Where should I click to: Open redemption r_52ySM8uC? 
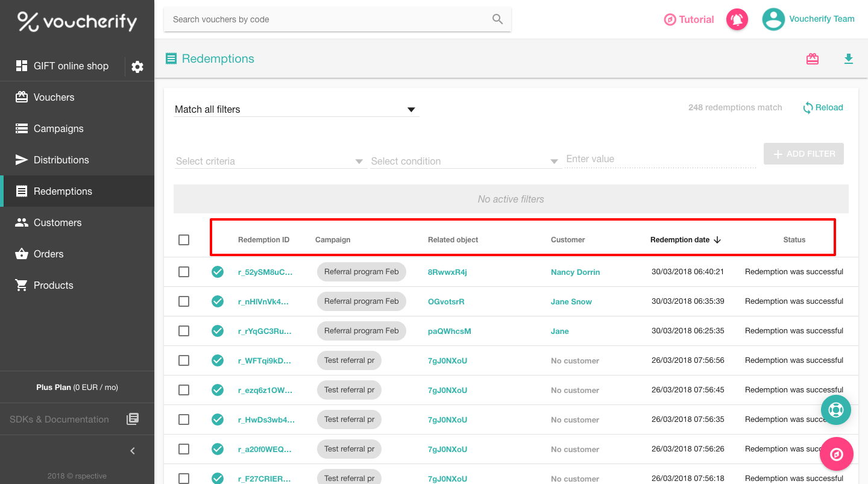265,272
